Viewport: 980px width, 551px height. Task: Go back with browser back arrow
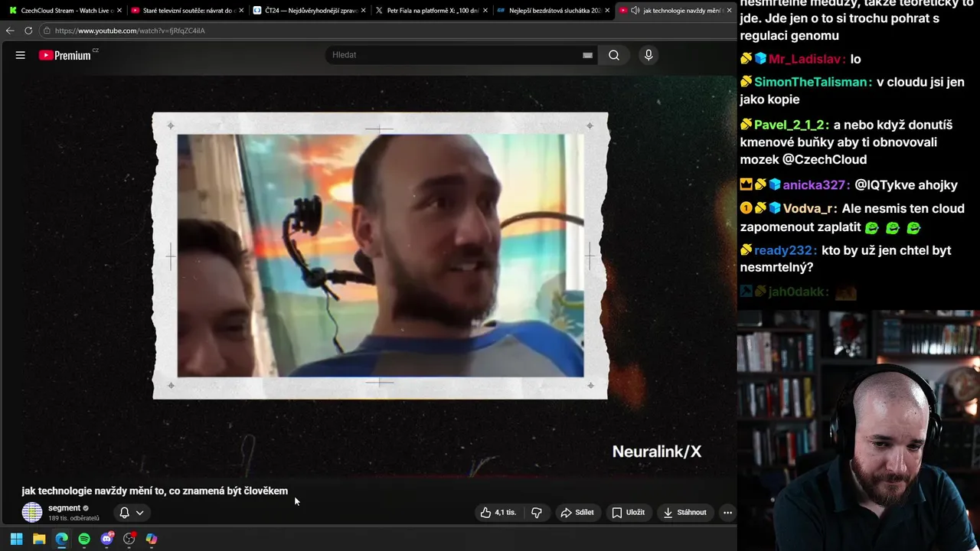pos(10,31)
